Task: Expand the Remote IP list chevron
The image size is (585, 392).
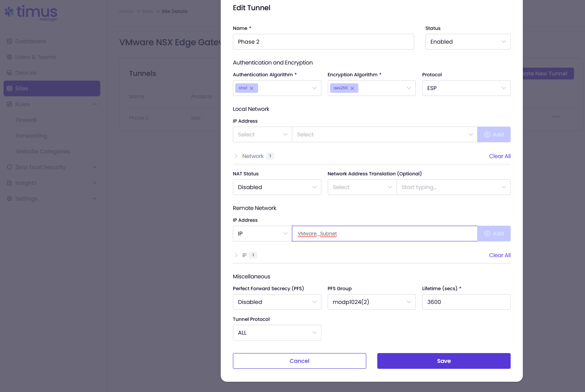Action: [x=236, y=255]
